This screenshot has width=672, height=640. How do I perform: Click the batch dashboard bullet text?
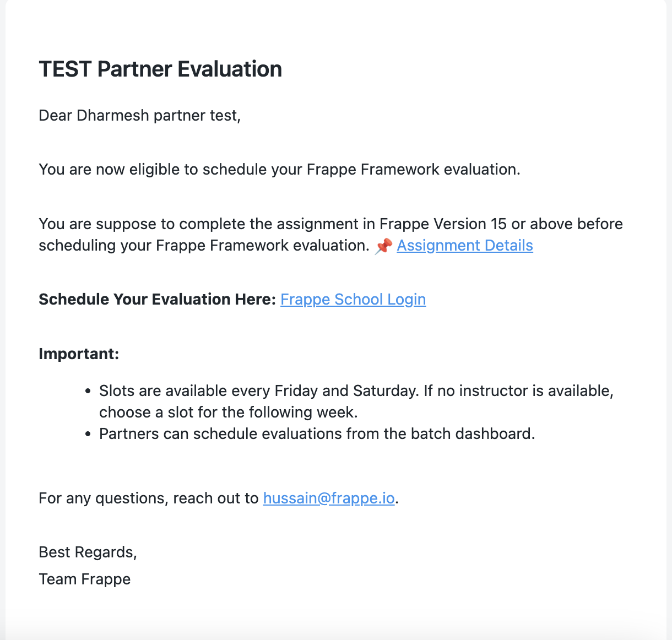tap(317, 434)
